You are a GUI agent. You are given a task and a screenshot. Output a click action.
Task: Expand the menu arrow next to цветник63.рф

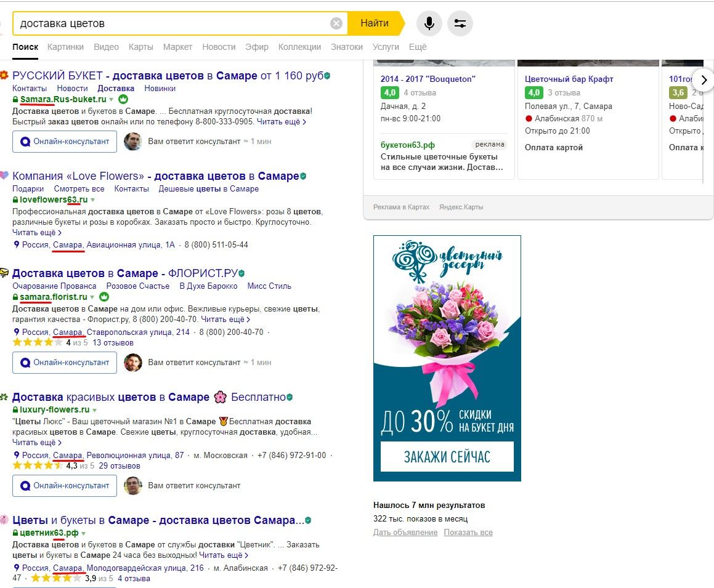tap(84, 533)
